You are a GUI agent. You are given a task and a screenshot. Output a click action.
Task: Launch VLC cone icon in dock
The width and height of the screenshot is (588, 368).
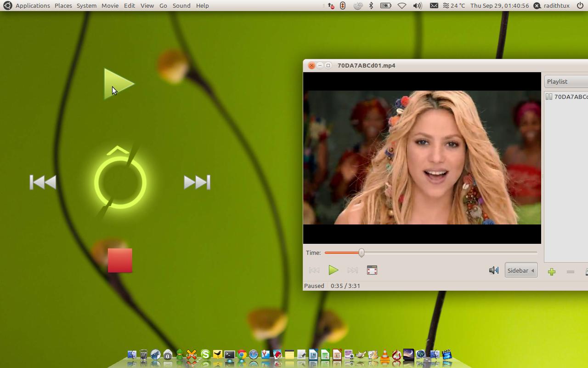click(384, 355)
